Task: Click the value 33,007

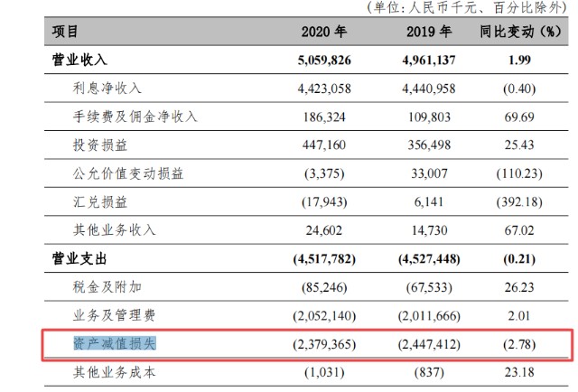Action: [x=430, y=173]
